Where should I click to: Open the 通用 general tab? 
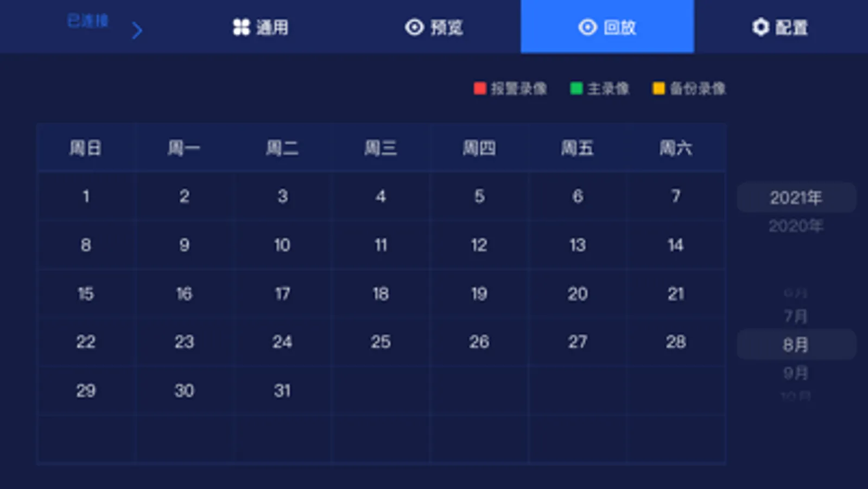coord(261,27)
